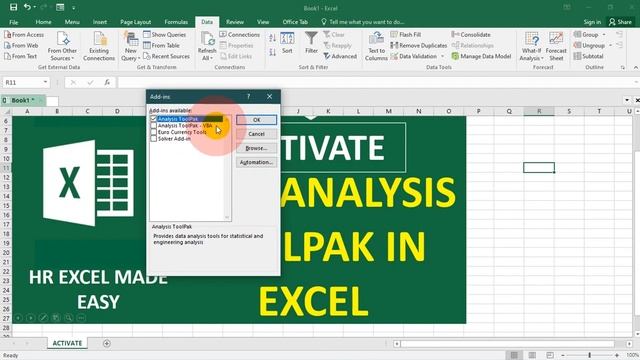The image size is (640, 360).
Task: Switch to the Home tab
Action: pos(43,22)
